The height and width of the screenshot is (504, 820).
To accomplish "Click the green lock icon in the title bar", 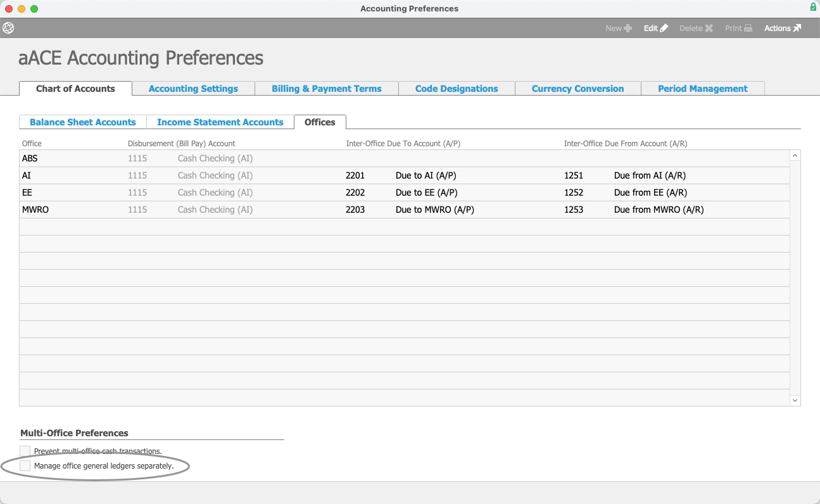I will [813, 8].
